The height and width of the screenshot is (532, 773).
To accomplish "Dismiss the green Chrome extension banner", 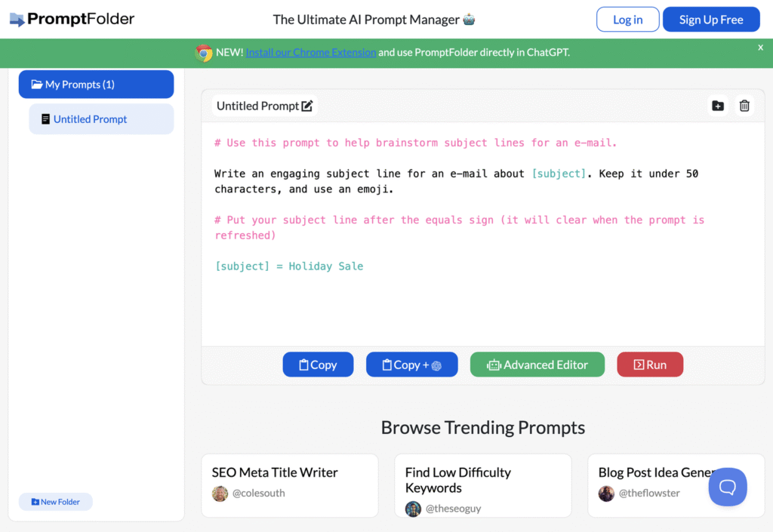I will point(760,48).
